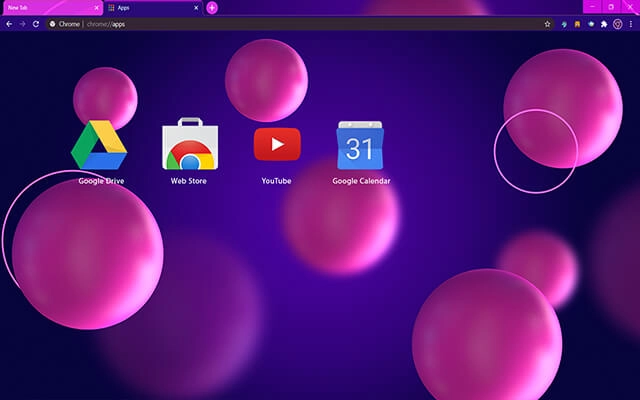Reload the page with the refresh icon
Viewport: 640px width, 400px height.
36,24
